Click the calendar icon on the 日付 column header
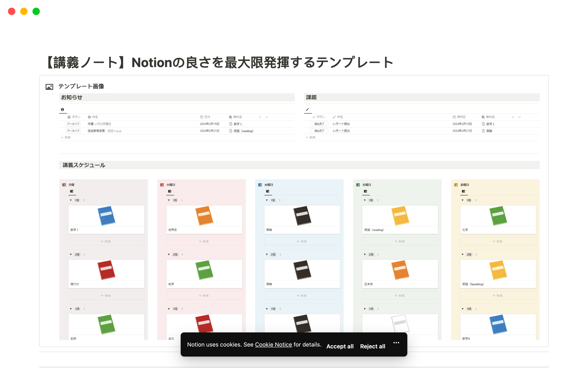 point(201,117)
